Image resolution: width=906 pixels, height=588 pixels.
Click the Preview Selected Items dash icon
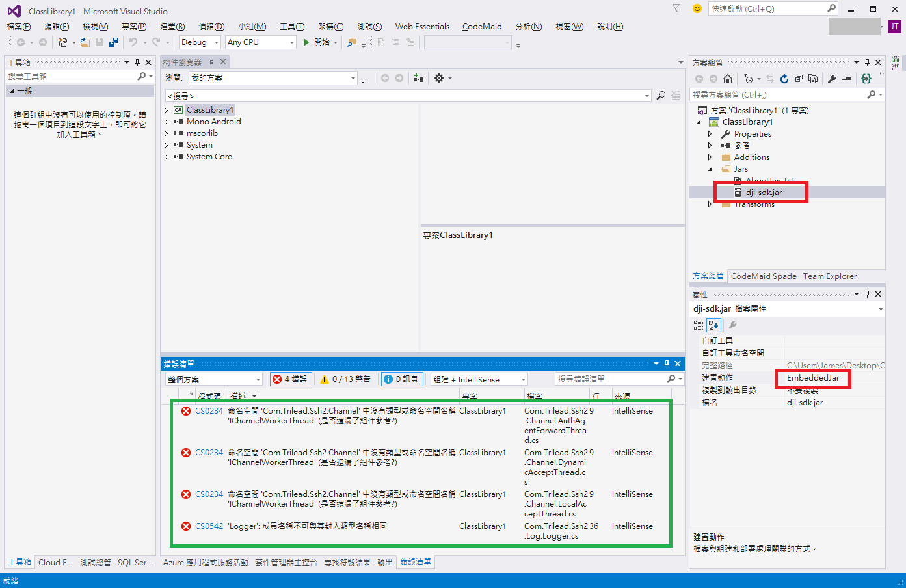[x=847, y=79]
